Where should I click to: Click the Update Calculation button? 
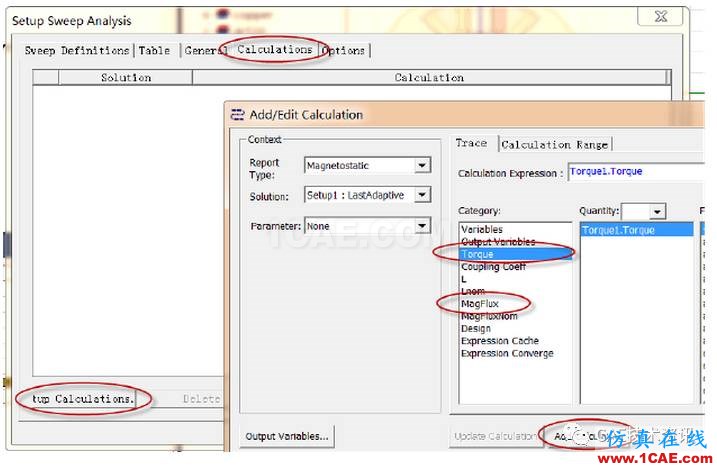(x=496, y=436)
